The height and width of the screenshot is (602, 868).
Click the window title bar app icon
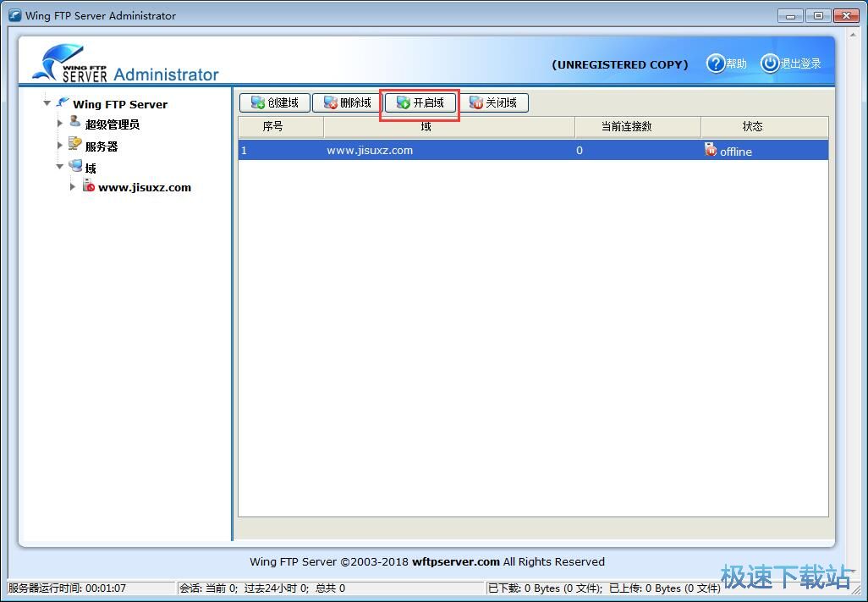(15, 15)
